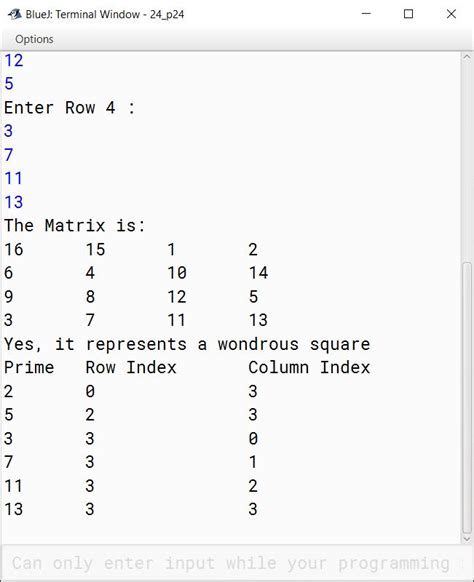This screenshot has height=582, width=474.
Task: Click the 'Column Index' header text
Action: click(309, 367)
